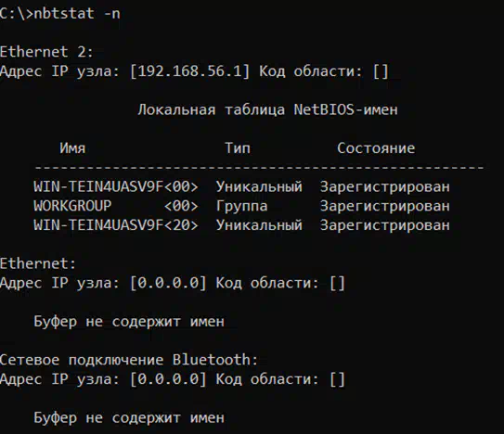Click the 0.0.0.0 address under Ethernet
The height and width of the screenshot is (434, 504).
click(x=168, y=283)
